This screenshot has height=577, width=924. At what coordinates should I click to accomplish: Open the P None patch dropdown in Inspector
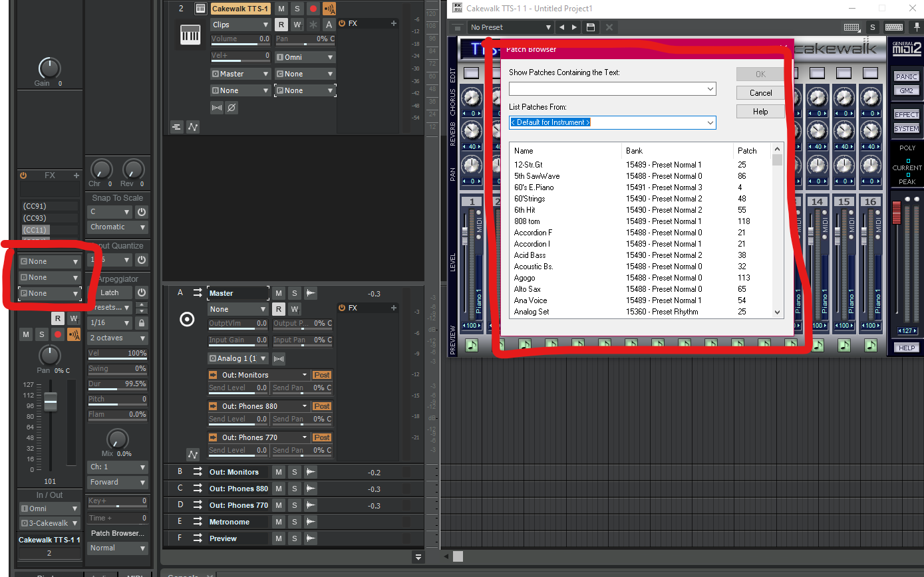pos(49,293)
